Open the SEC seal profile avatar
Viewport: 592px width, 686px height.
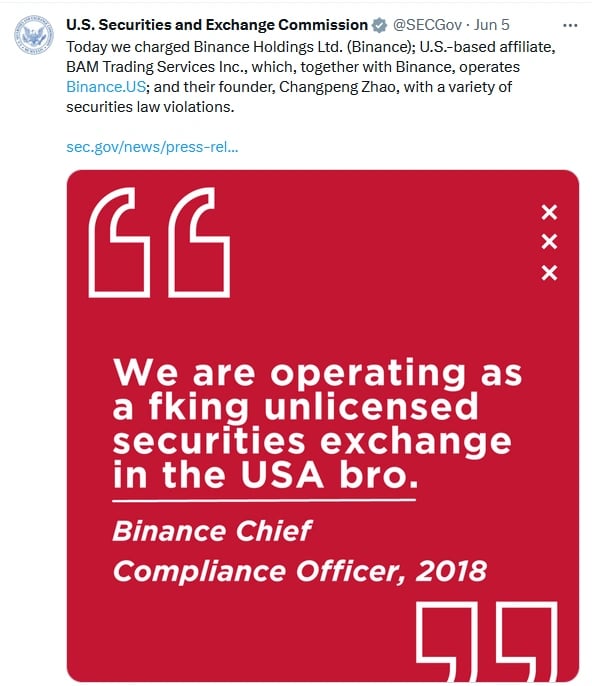coord(34,35)
